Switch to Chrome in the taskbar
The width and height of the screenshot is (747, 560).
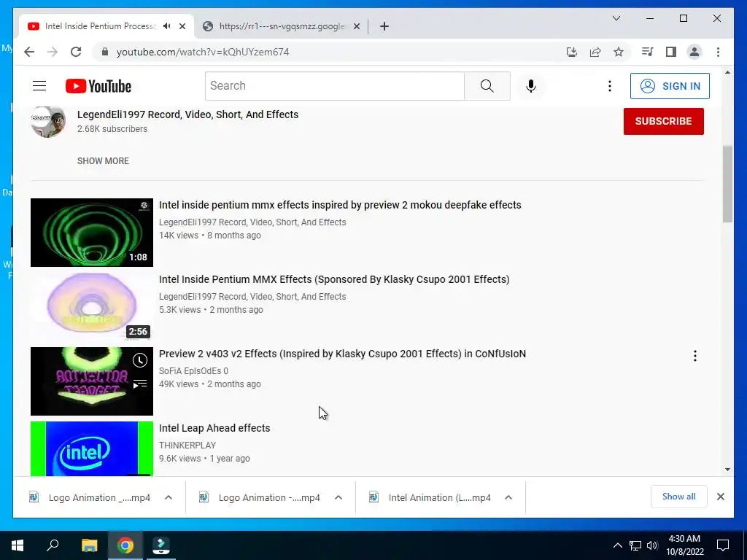pos(125,545)
